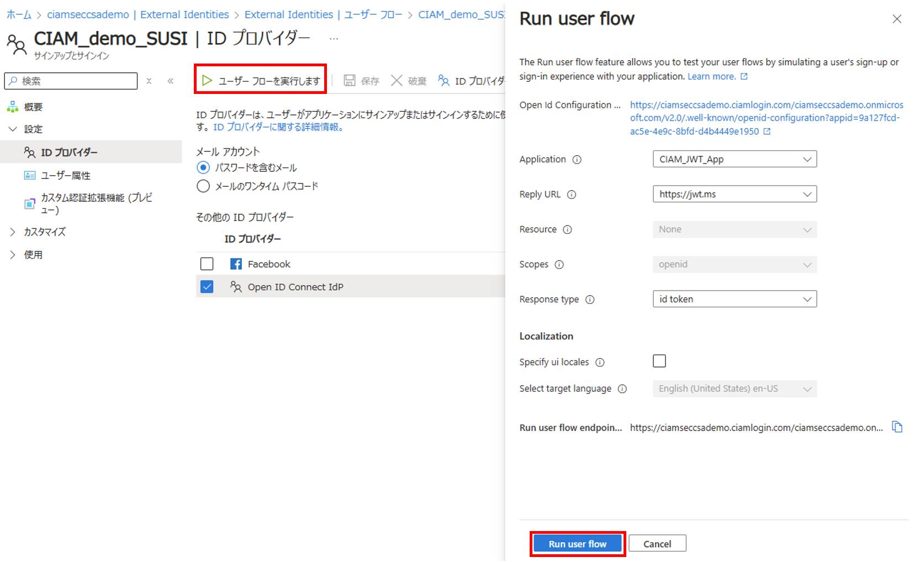Copy the Run user flow endpoint URL
Image resolution: width=924 pixels, height=562 pixels.
(897, 427)
